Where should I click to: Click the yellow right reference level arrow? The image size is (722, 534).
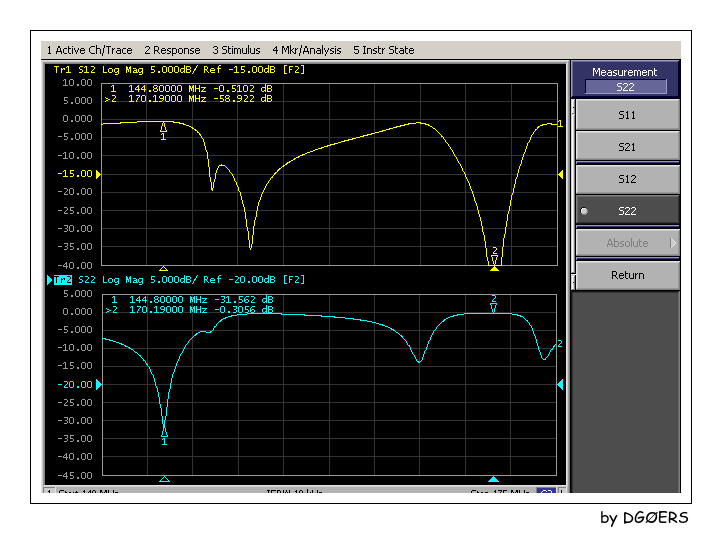tap(560, 174)
